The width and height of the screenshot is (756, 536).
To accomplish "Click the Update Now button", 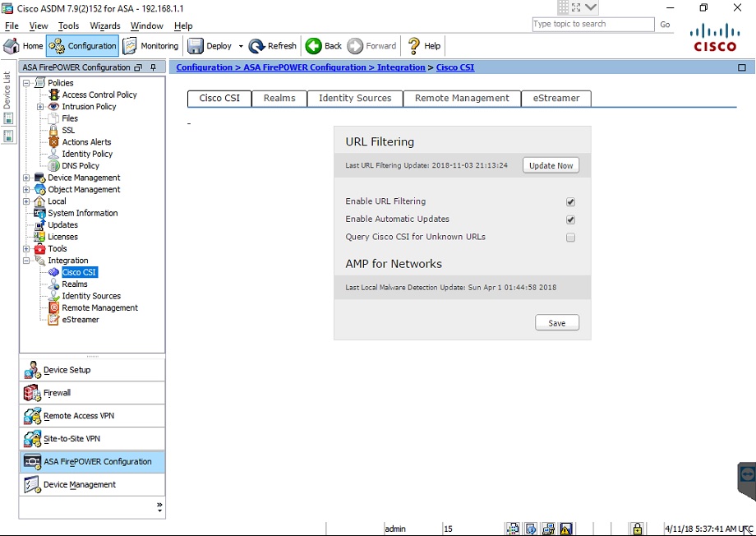I will (551, 165).
